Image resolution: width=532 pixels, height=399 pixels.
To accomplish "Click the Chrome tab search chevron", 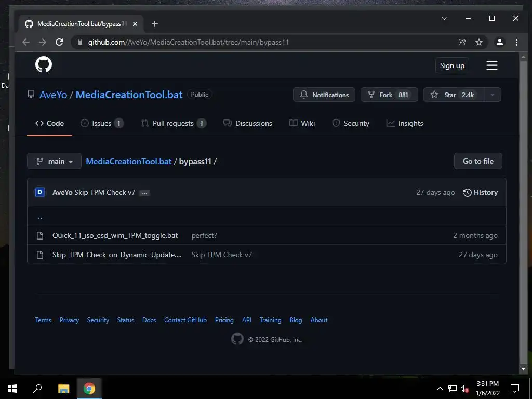I will [444, 18].
